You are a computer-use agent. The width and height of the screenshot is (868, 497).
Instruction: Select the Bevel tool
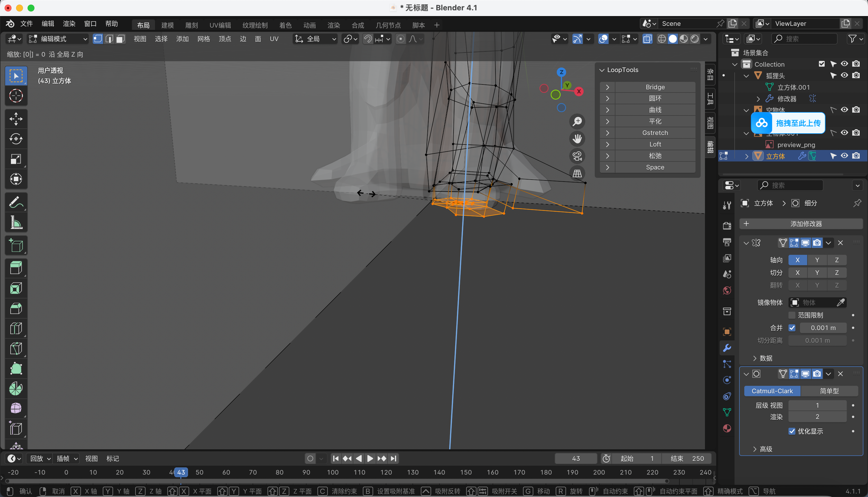[x=16, y=308]
